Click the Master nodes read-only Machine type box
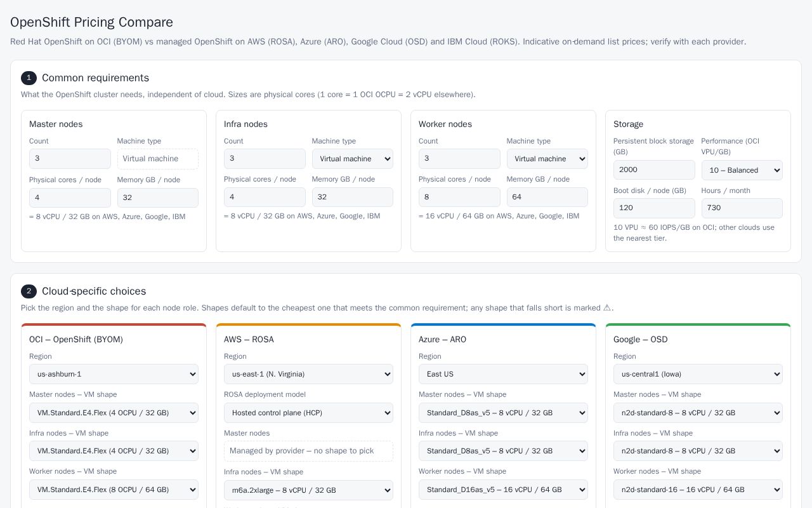The image size is (812, 508). 158,159
